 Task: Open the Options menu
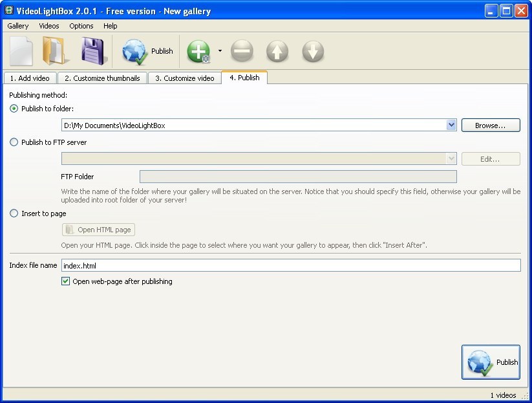81,26
